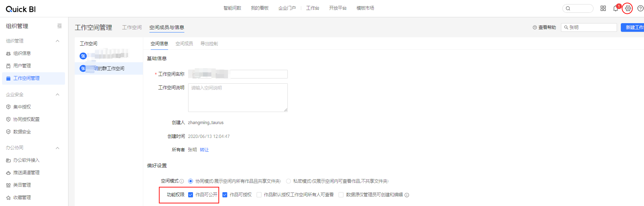Enable 作品默认授权工作空间所有人可查看 checkbox
644x206 pixels.
tap(259, 195)
